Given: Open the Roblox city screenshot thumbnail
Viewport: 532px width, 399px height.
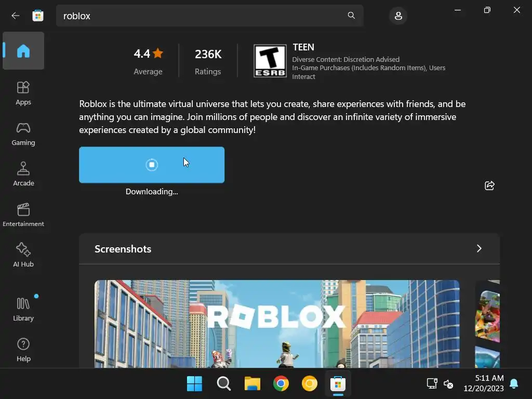Looking at the screenshot, I should click(277, 324).
